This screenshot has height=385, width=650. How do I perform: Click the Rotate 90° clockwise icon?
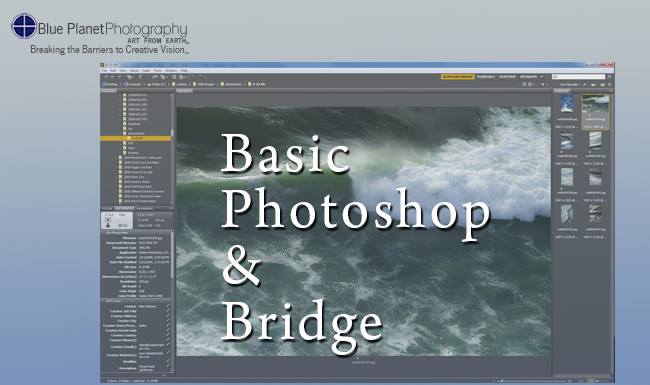[x=201, y=77]
